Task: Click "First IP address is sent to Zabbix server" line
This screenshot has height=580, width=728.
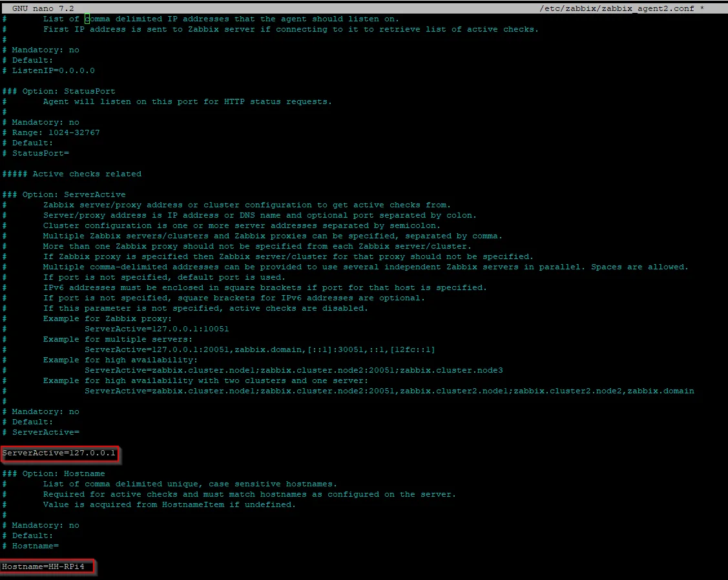Action: tap(291, 29)
